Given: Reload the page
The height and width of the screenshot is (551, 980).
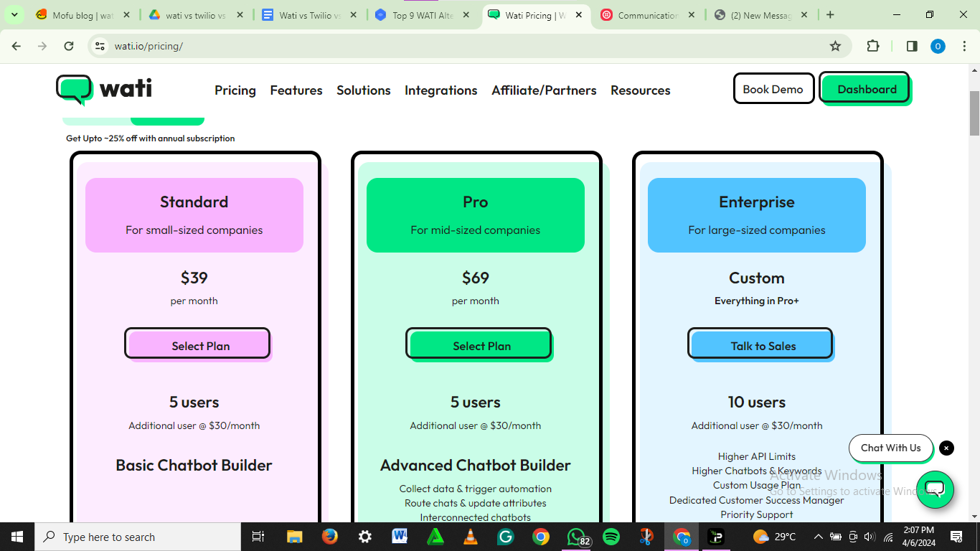Looking at the screenshot, I should coord(69,46).
